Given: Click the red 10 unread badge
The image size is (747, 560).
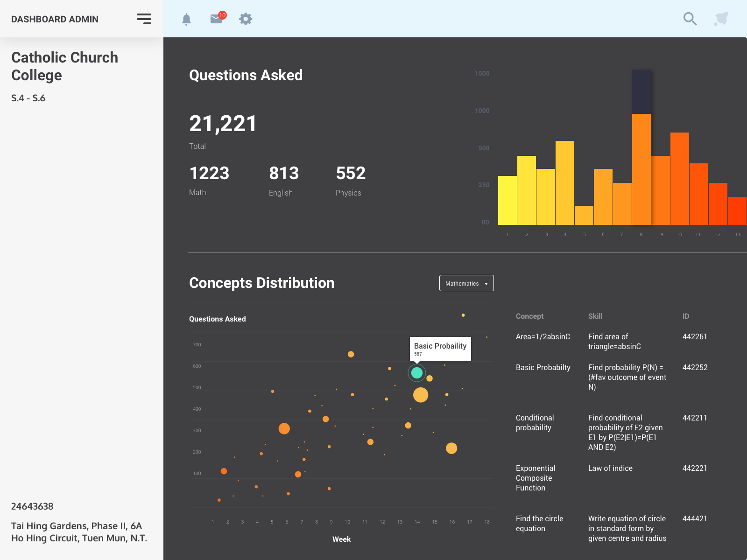Looking at the screenshot, I should (x=222, y=15).
